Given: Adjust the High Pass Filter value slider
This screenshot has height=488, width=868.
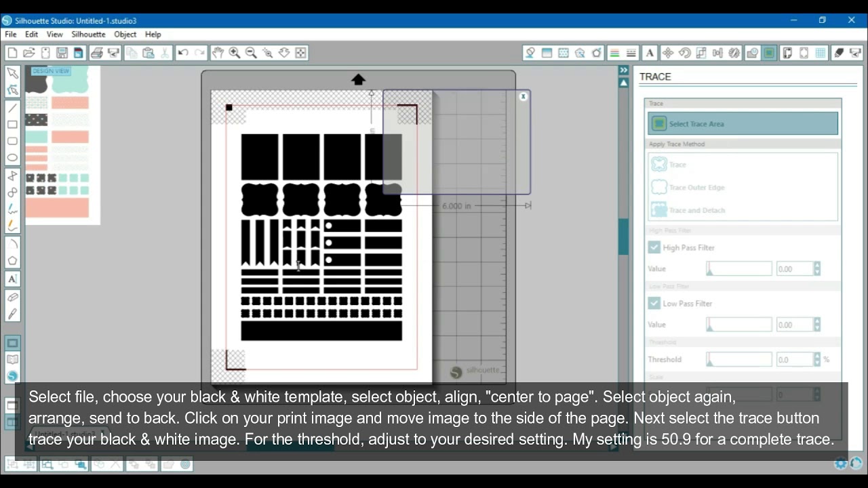Looking at the screenshot, I should click(738, 269).
